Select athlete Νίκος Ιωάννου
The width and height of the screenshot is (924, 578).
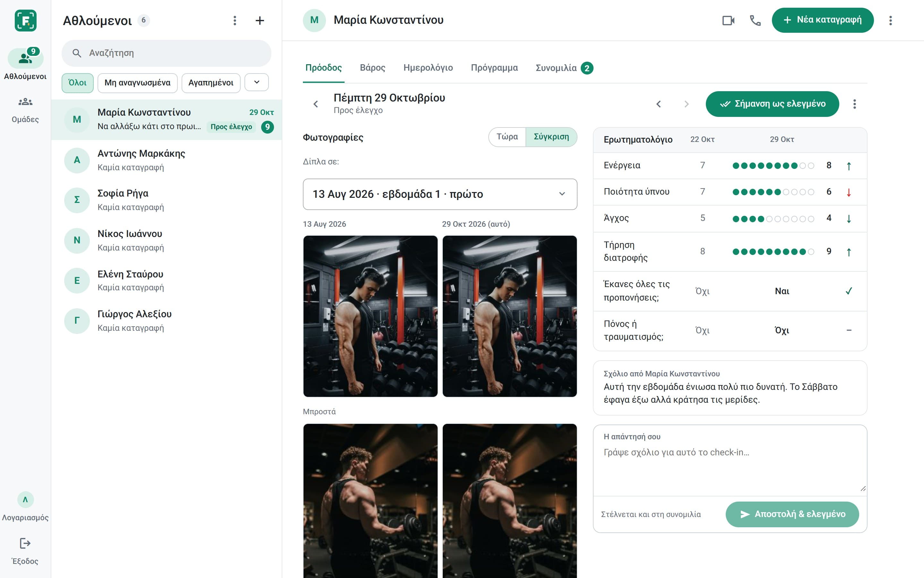(x=167, y=241)
